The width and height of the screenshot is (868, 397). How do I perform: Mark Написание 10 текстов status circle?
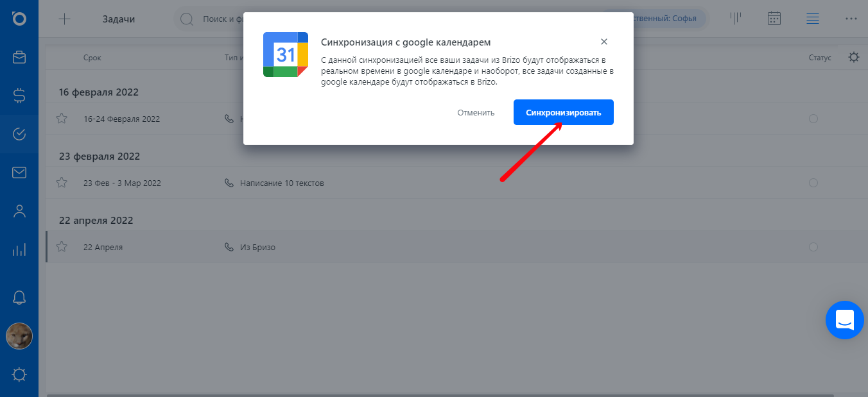[813, 183]
